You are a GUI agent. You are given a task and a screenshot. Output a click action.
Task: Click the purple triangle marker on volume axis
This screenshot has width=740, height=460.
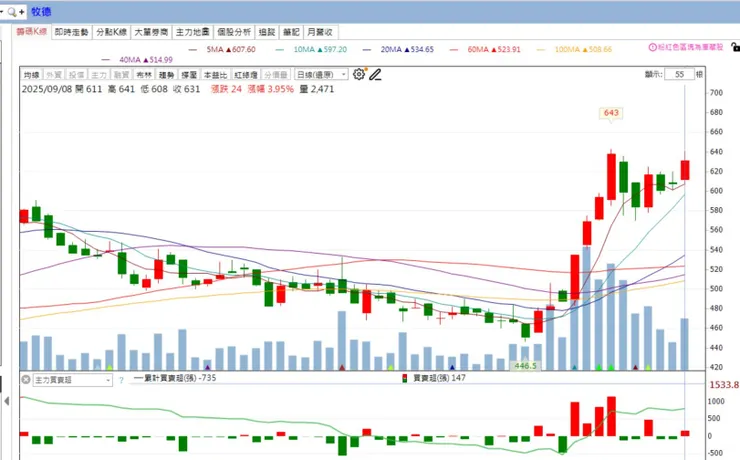[207, 367]
